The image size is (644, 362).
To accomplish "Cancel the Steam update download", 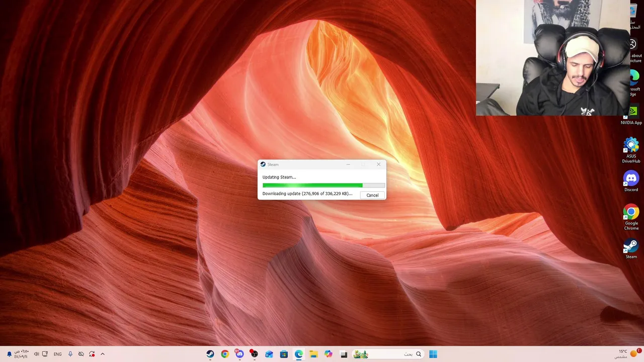I will click(372, 195).
